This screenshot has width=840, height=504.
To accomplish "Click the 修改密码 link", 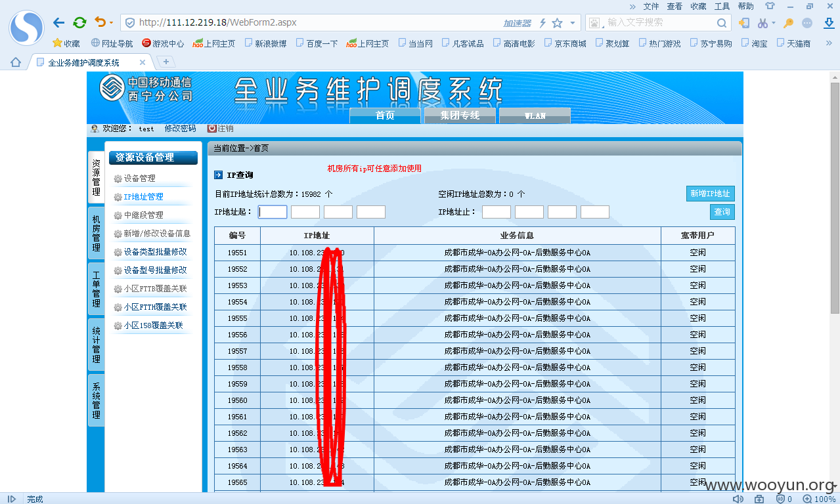I will click(x=180, y=129).
